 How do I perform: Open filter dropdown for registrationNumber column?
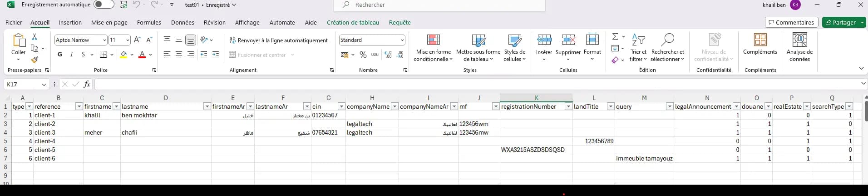point(568,106)
